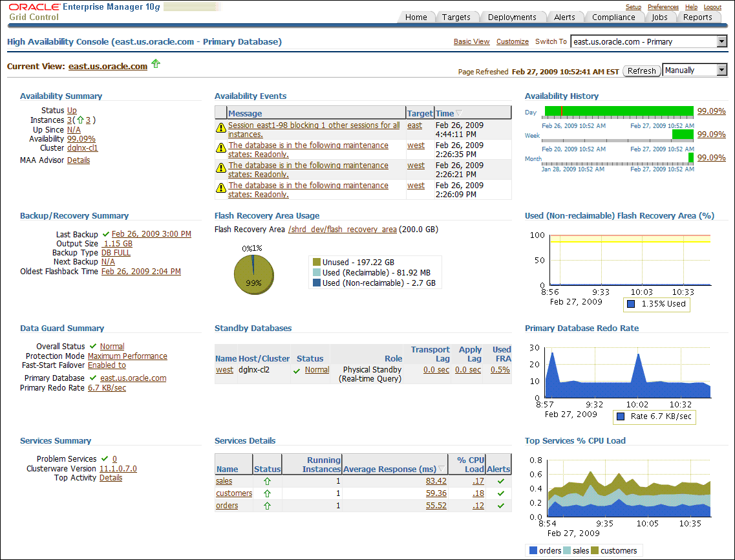The height and width of the screenshot is (560, 735).
Task: Open the Preferences link
Action: coord(663,7)
